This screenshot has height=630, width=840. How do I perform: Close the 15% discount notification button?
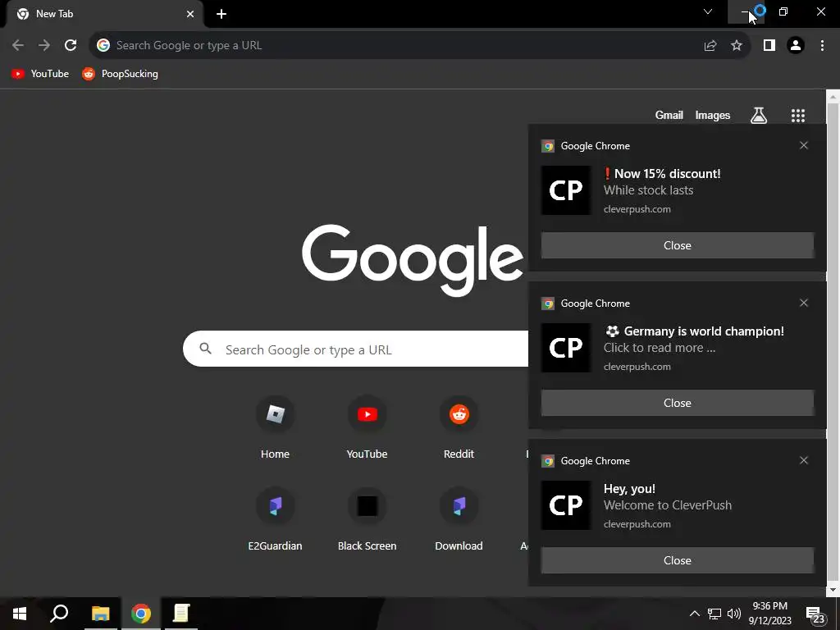coord(677,245)
